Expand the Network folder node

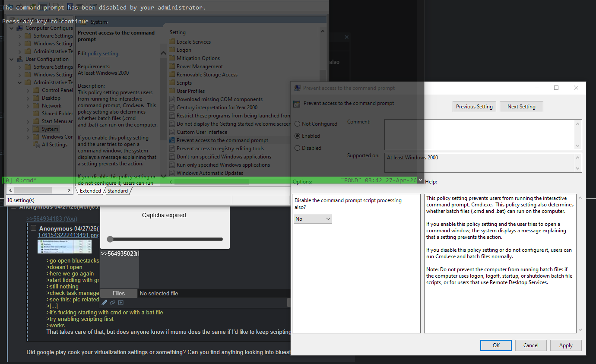pyautogui.click(x=28, y=106)
